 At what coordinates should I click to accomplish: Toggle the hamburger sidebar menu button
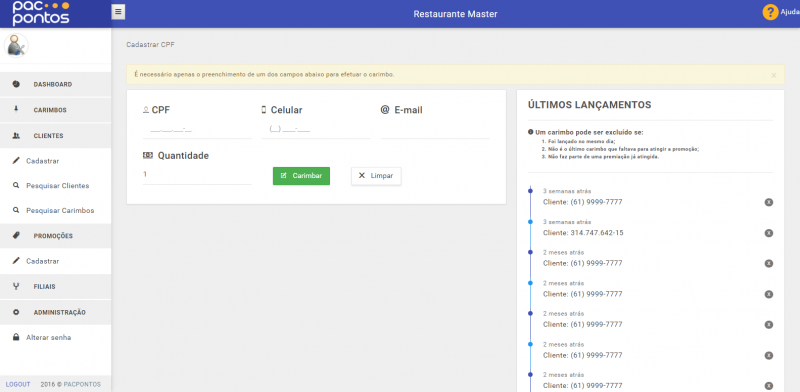118,12
